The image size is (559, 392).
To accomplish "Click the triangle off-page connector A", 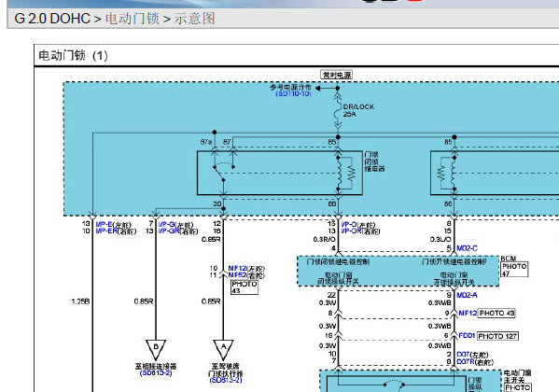I will (x=223, y=349).
